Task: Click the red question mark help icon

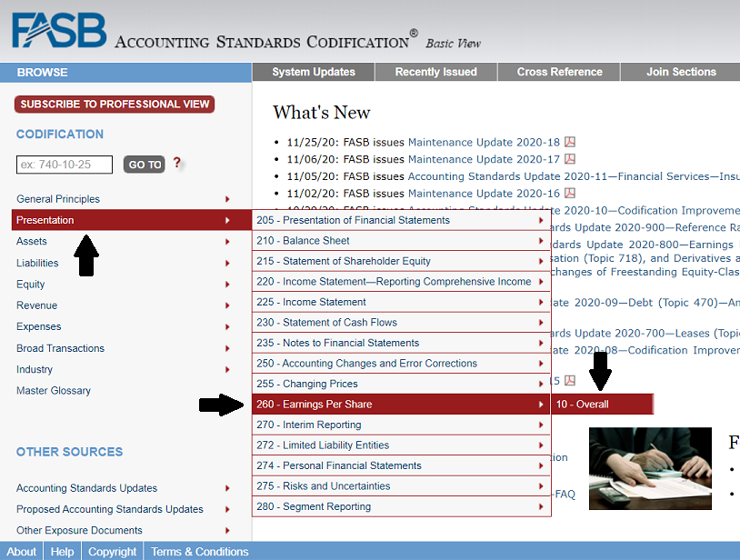Action: pos(177,163)
